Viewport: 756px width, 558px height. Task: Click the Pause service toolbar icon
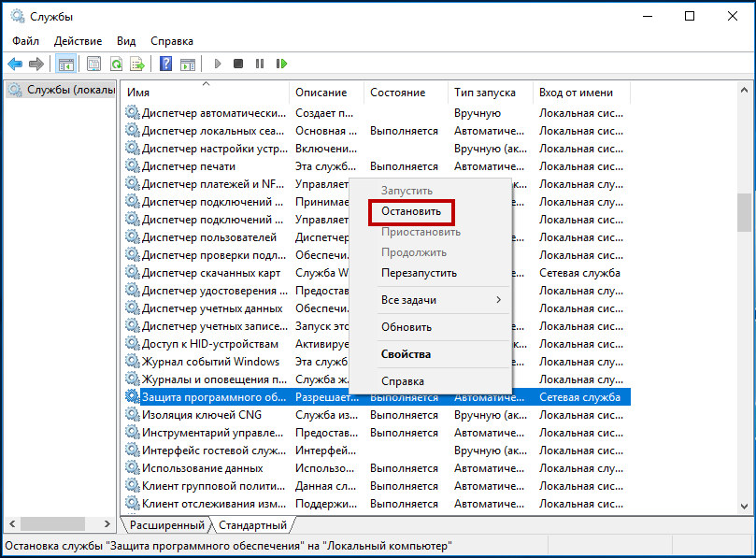point(260,64)
